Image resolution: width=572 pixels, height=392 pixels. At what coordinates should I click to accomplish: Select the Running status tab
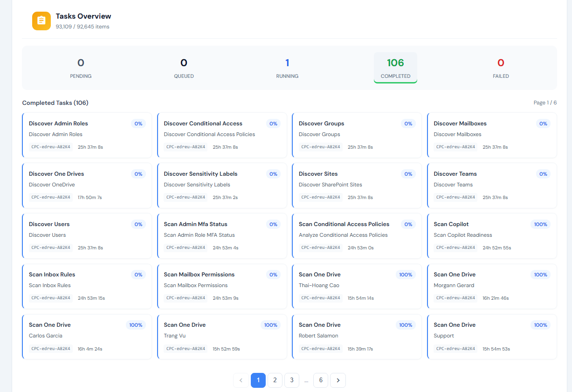tap(287, 68)
